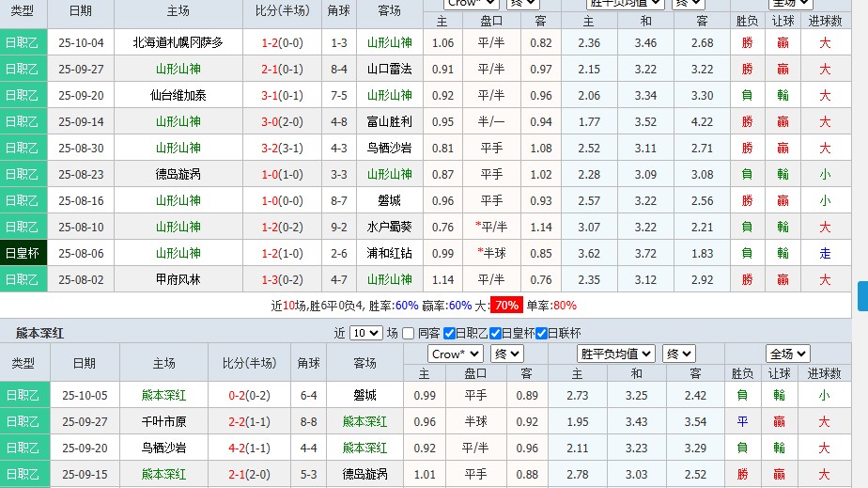868x488 pixels.
Task: Open the 千叶市原 team link
Action: [163, 422]
